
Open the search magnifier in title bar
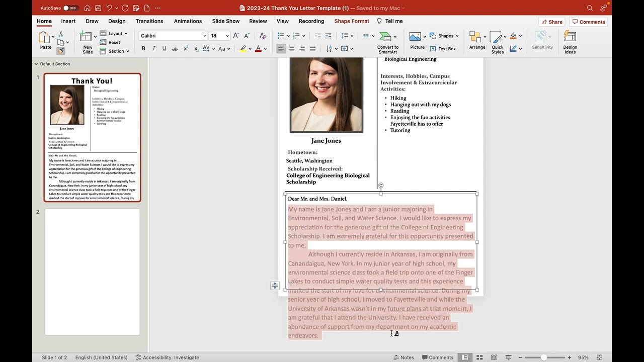click(x=590, y=8)
